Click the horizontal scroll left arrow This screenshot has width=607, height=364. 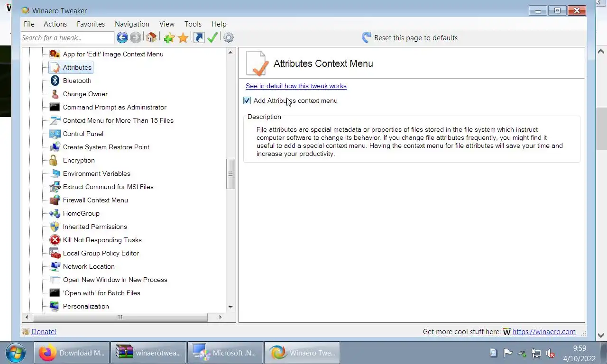[27, 317]
